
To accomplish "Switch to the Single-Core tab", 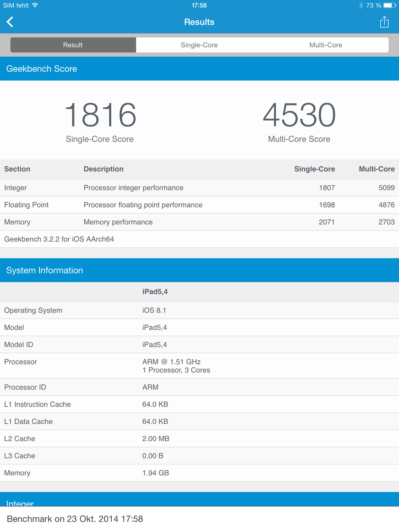I will point(199,45).
